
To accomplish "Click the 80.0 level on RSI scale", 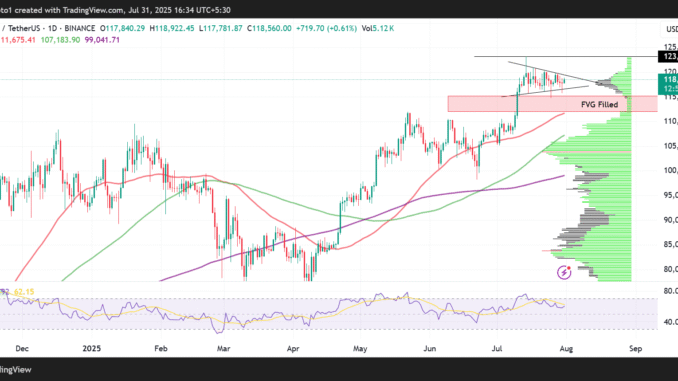I will click(x=671, y=291).
